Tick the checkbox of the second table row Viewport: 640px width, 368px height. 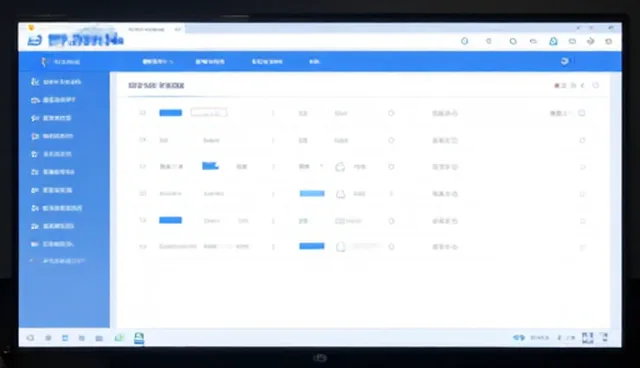[x=142, y=140]
